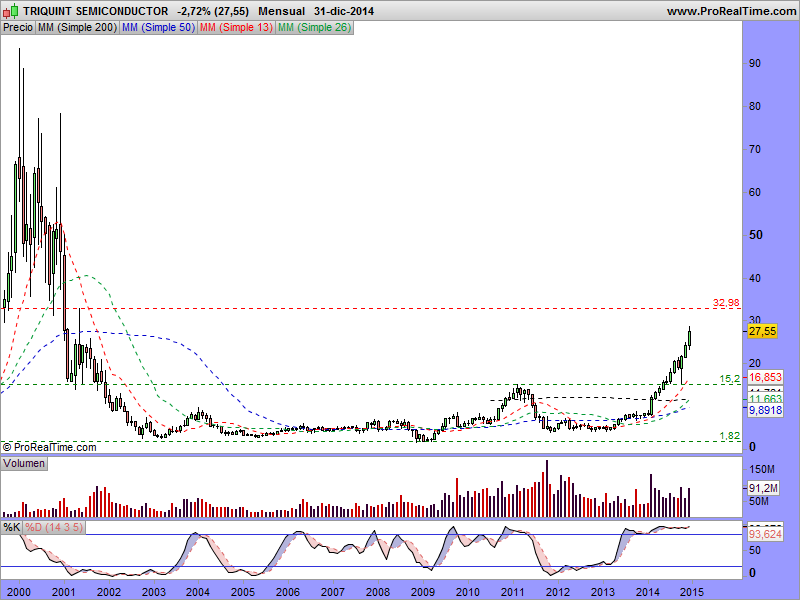This screenshot has width=800, height=600.
Task: Open the MM (Simple 200) indicator label
Action: click(77, 28)
